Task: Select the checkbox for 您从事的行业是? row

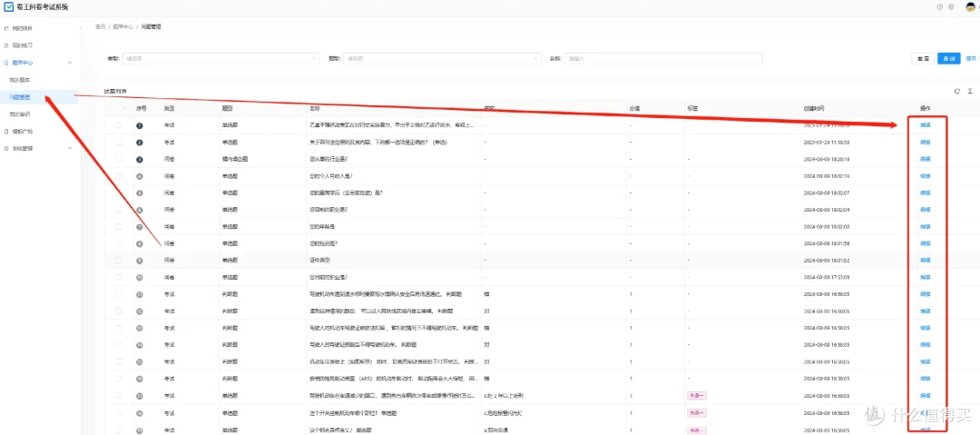Action: 119,160
